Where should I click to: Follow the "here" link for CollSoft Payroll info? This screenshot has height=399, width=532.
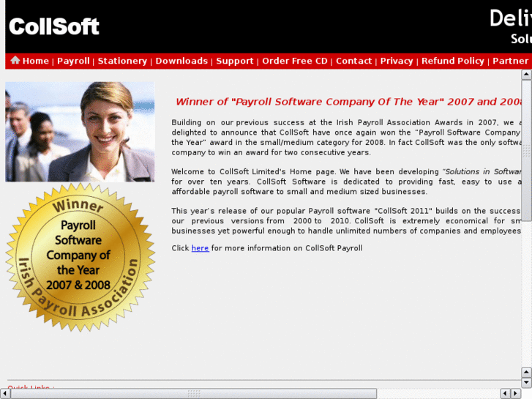coord(201,248)
